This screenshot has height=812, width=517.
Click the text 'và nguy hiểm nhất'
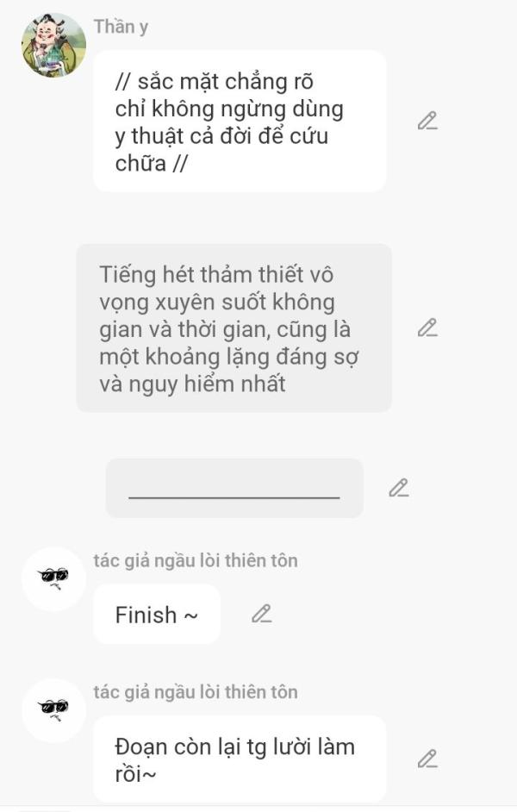coord(192,384)
